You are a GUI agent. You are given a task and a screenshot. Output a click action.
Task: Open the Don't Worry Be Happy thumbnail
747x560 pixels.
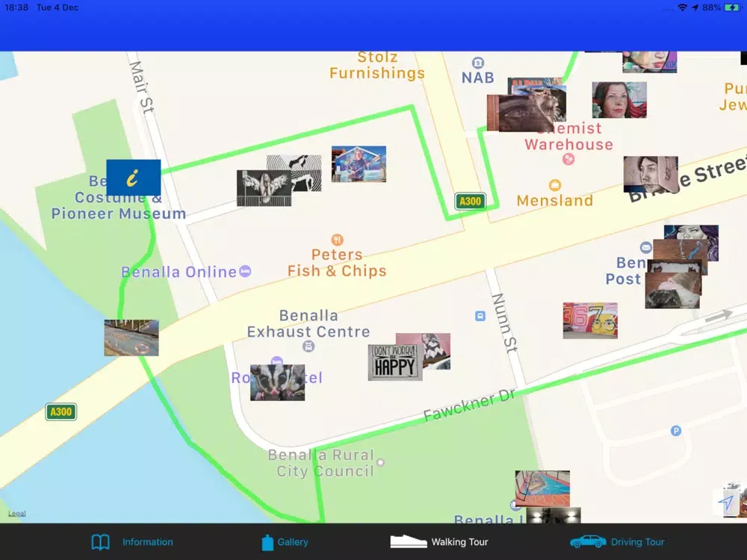(x=395, y=362)
